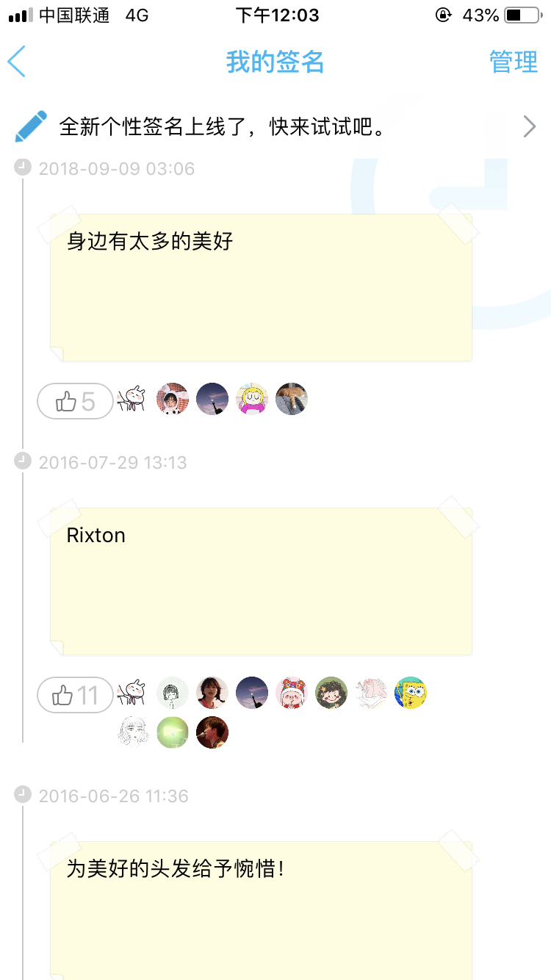The image size is (551, 980).
Task: Tap the 我的签名 page title
Action: [275, 62]
